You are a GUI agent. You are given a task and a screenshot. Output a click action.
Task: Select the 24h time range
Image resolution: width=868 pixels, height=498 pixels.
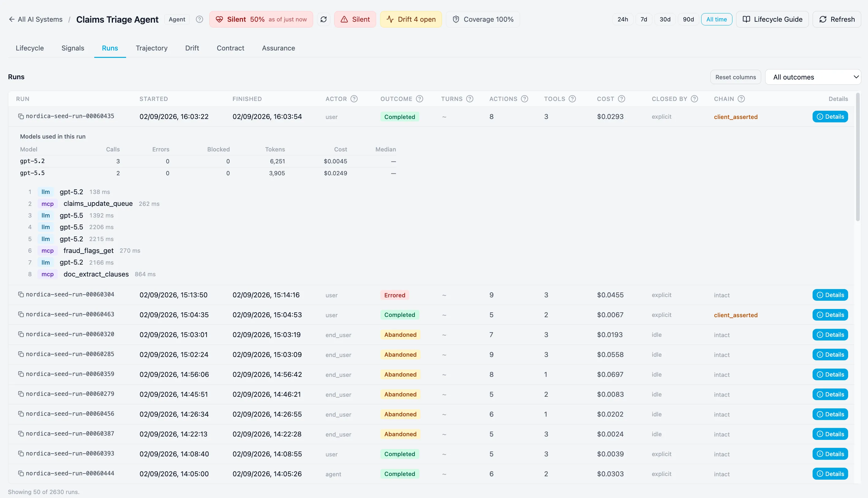tap(622, 19)
